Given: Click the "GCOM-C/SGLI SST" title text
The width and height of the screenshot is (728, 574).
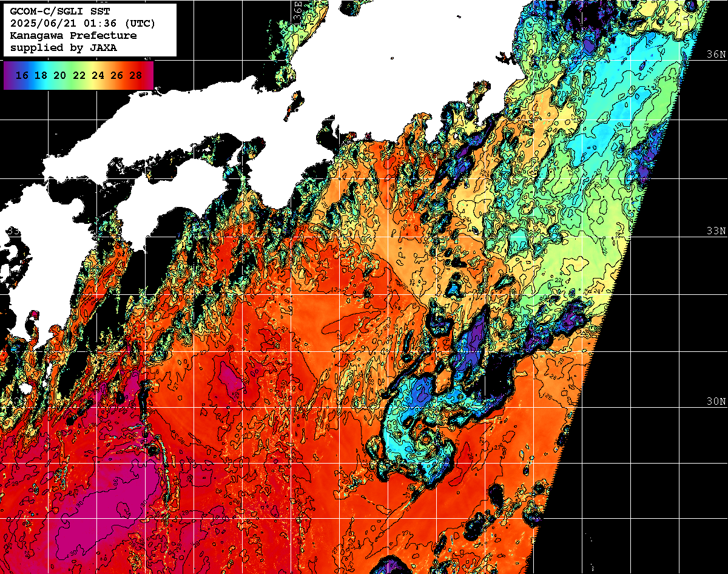Looking at the screenshot, I should pos(59,12).
